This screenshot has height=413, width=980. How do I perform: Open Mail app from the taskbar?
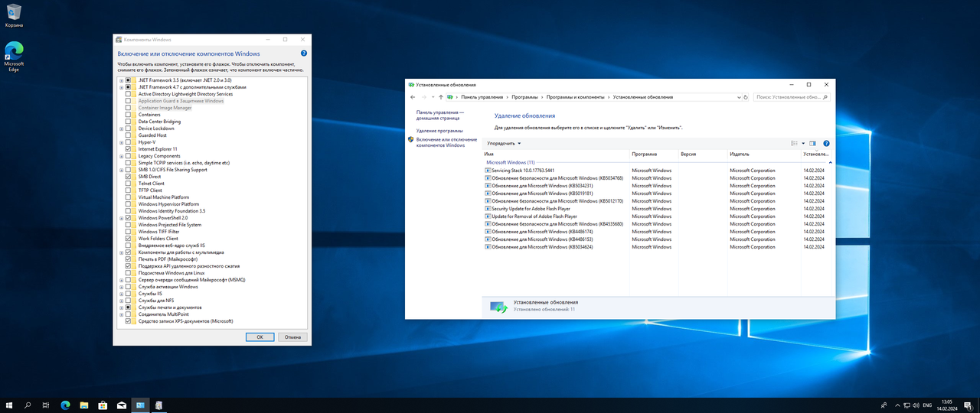(120, 405)
